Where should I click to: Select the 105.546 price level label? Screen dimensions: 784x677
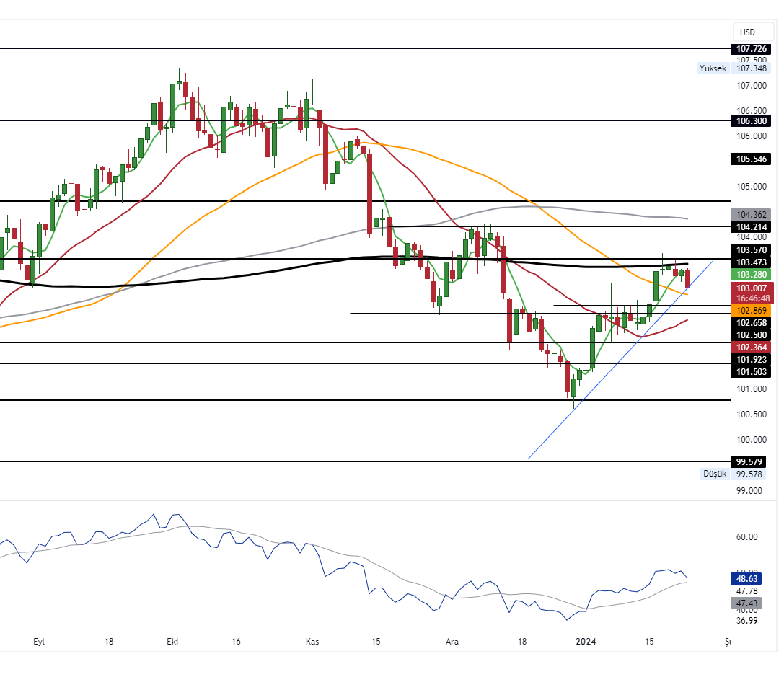tap(750, 159)
